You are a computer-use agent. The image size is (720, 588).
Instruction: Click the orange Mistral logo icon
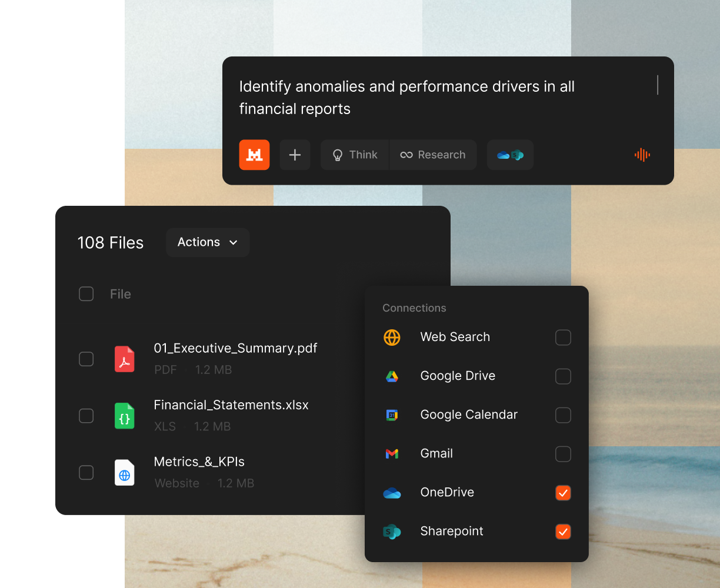[x=254, y=155]
